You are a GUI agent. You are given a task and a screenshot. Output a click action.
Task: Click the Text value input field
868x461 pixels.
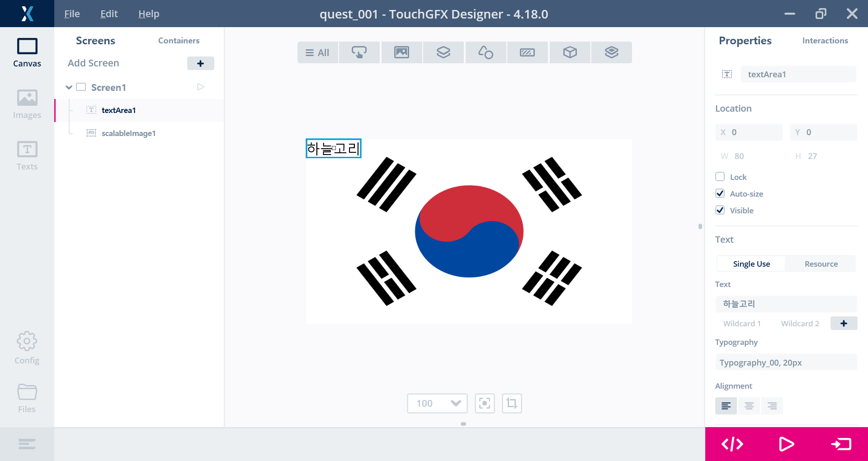click(786, 304)
